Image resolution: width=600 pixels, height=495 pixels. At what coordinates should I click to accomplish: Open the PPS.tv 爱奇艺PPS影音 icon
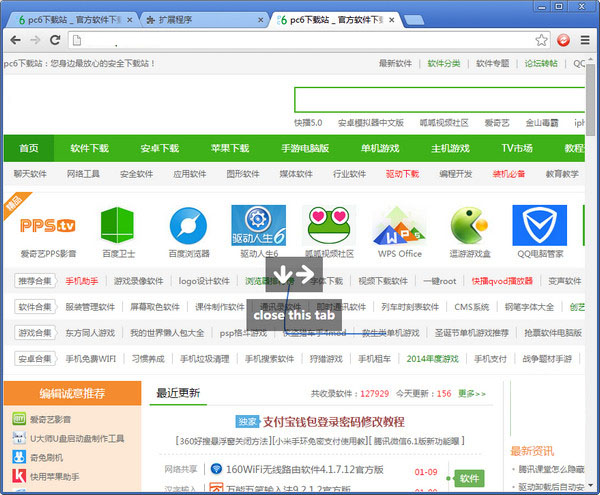[48, 226]
